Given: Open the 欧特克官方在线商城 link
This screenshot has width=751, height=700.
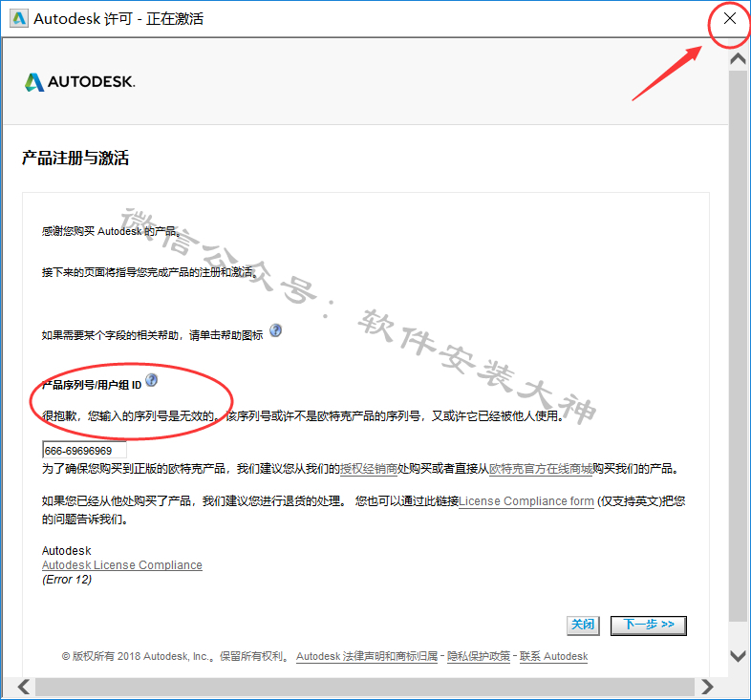Looking at the screenshot, I should (541, 469).
